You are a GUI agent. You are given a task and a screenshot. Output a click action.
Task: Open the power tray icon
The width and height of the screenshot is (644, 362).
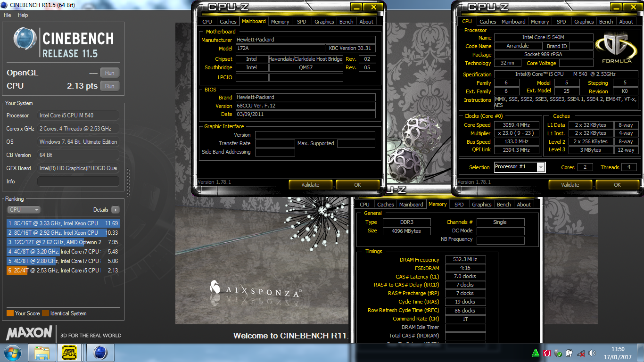570,353
